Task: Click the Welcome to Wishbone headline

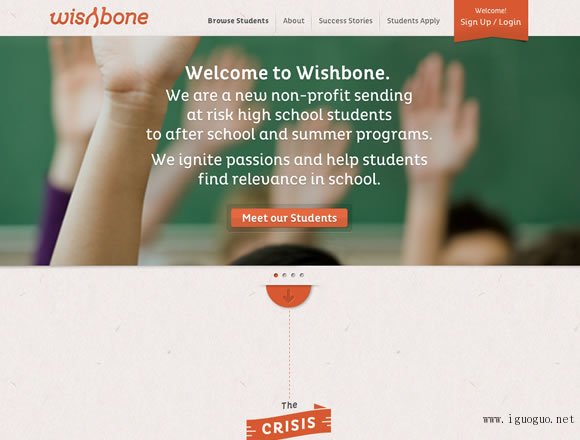Action: point(287,72)
